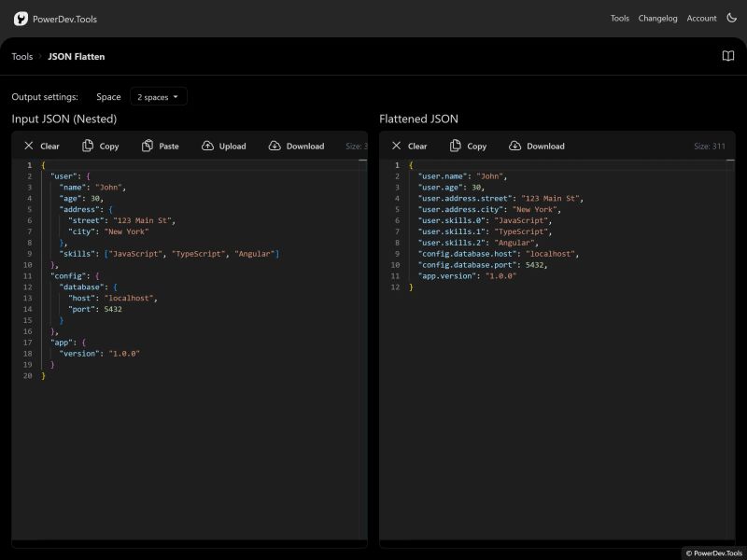Image resolution: width=747 pixels, height=560 pixels.
Task: Copy the input JSON
Action: (100, 146)
